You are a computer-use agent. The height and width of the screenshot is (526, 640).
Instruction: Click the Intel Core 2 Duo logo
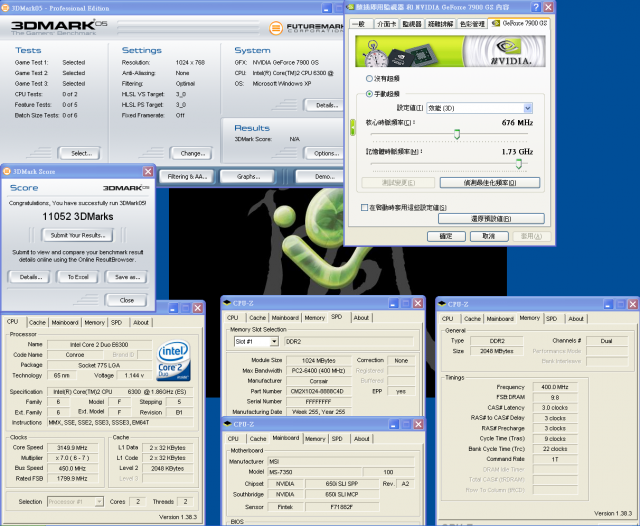[x=173, y=361]
